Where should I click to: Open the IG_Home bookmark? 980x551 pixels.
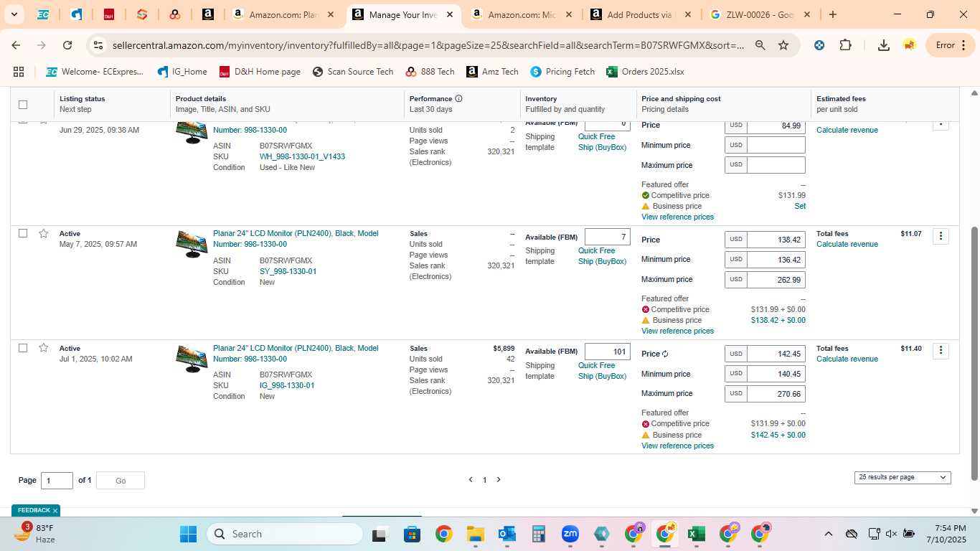point(182,72)
